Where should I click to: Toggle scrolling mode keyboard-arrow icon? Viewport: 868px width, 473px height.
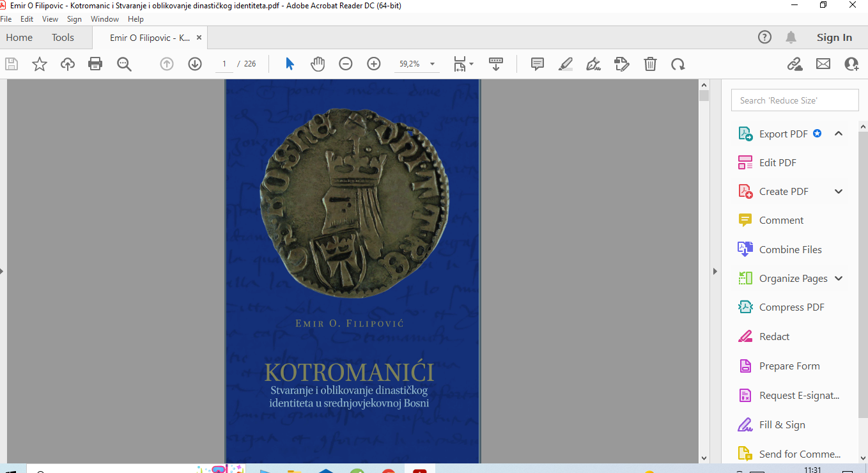496,64
